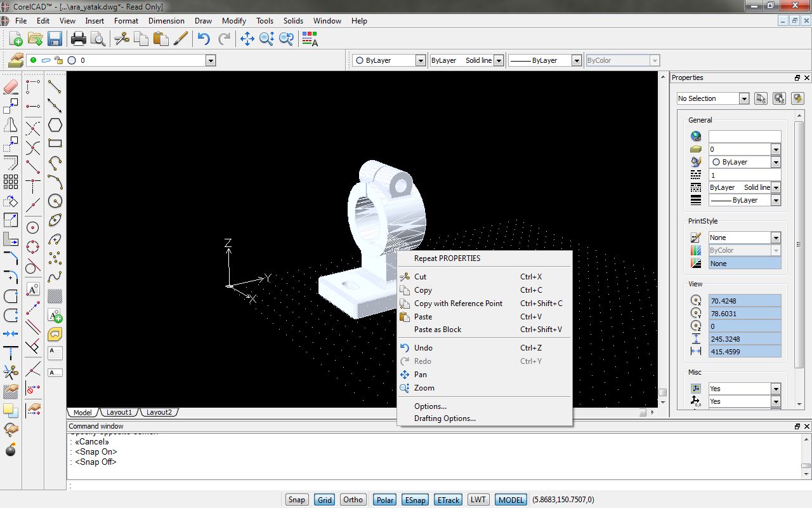Select the Line draw tool
The width and height of the screenshot is (812, 508).
coord(55,87)
